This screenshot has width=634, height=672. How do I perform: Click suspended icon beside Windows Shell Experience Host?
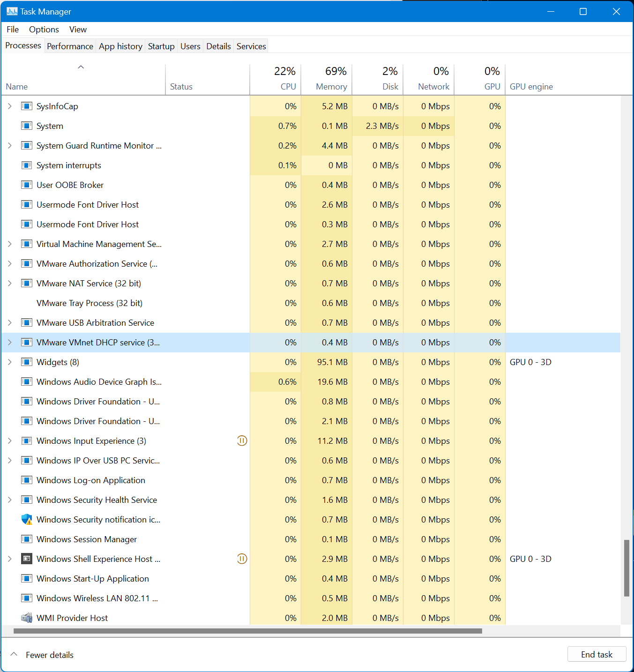click(x=242, y=559)
